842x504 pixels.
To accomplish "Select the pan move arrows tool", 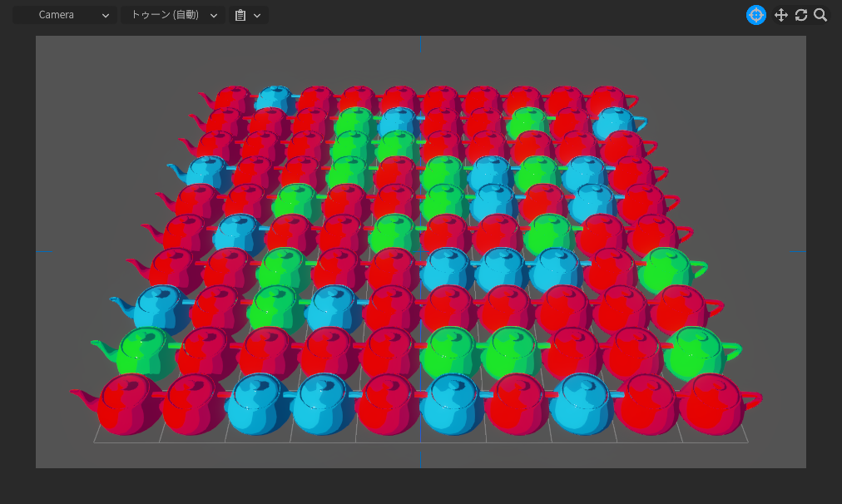I will [x=780, y=15].
